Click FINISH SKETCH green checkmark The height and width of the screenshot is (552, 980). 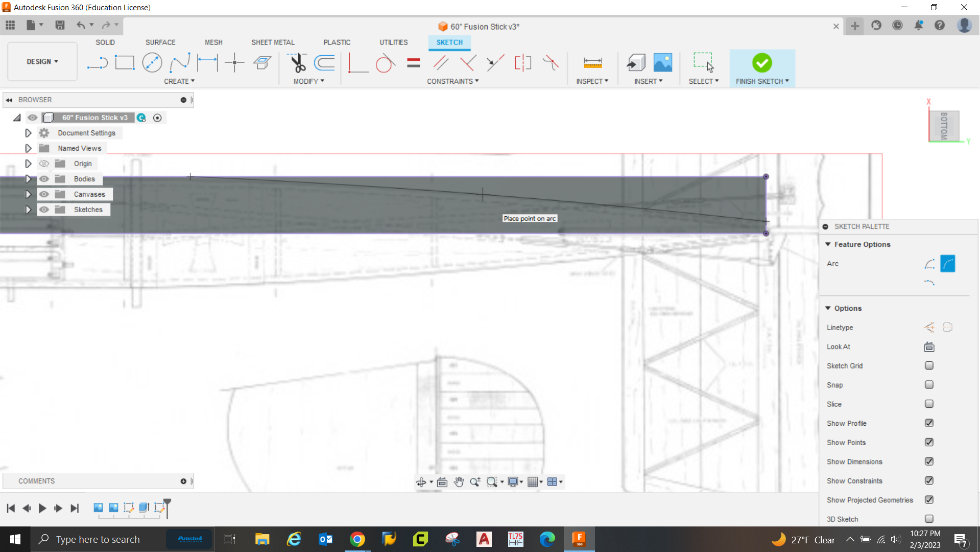pyautogui.click(x=762, y=63)
